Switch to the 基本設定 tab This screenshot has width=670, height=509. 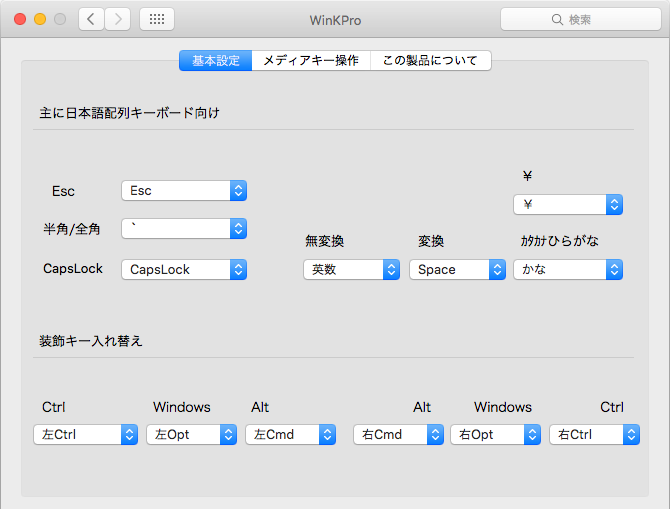click(216, 60)
